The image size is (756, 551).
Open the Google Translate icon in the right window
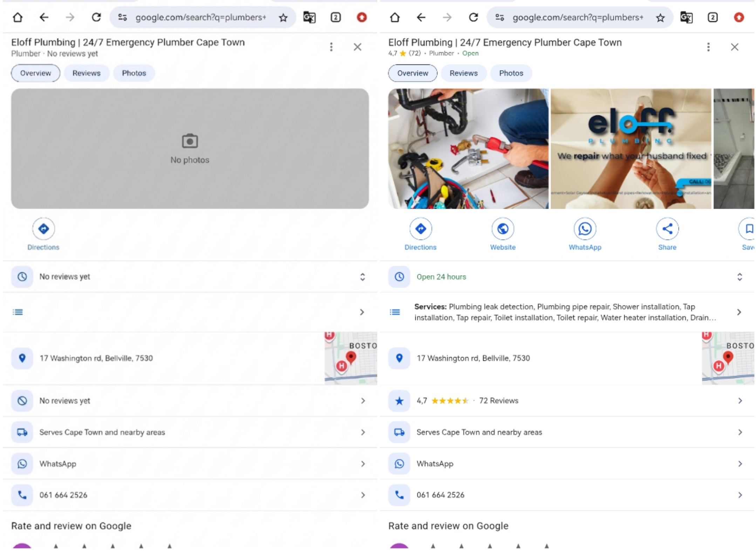point(686,17)
